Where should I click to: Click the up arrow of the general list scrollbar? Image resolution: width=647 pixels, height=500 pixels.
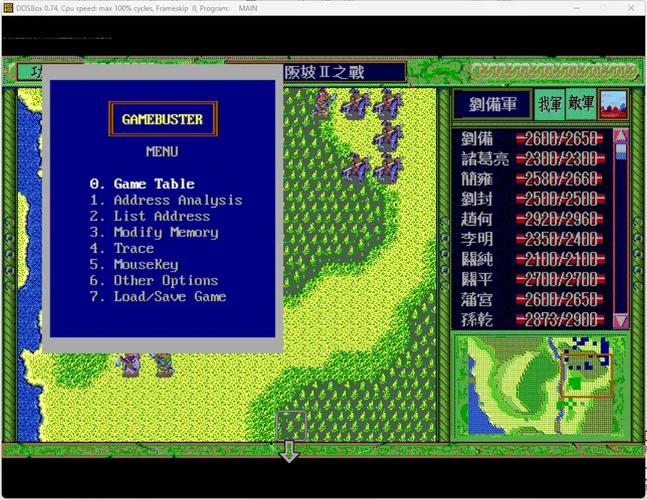click(x=620, y=136)
